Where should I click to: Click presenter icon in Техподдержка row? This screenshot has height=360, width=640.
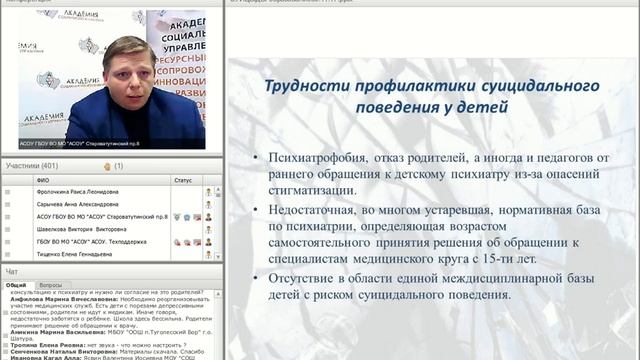pyautogui.click(x=209, y=242)
